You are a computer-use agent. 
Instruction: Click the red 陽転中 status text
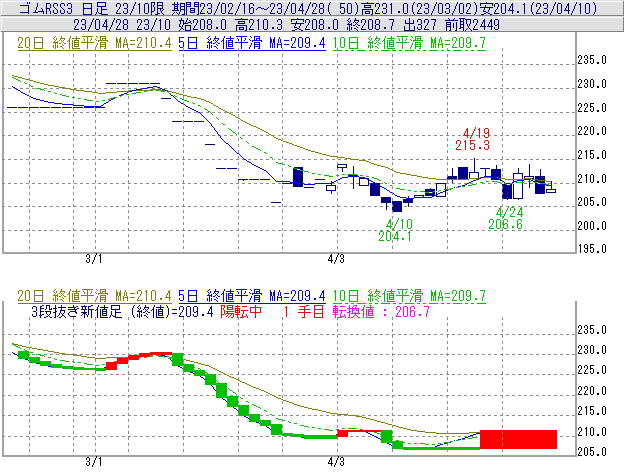tap(241, 311)
